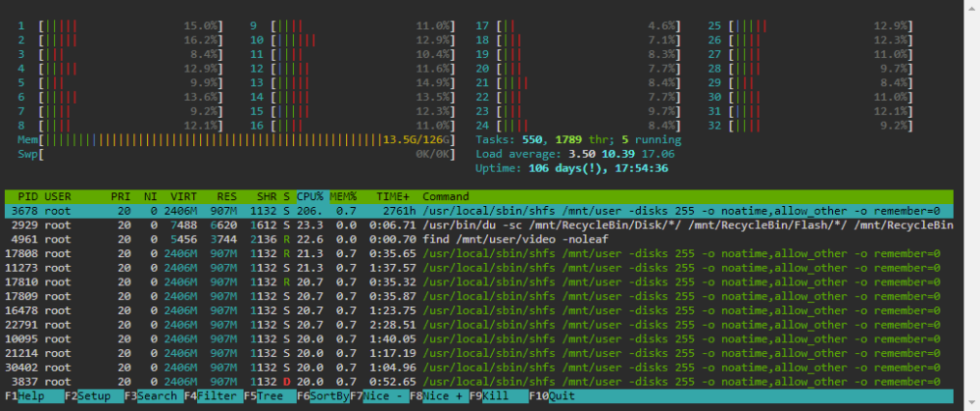
Task: Open the F6 SortBy menu
Action: [323, 396]
